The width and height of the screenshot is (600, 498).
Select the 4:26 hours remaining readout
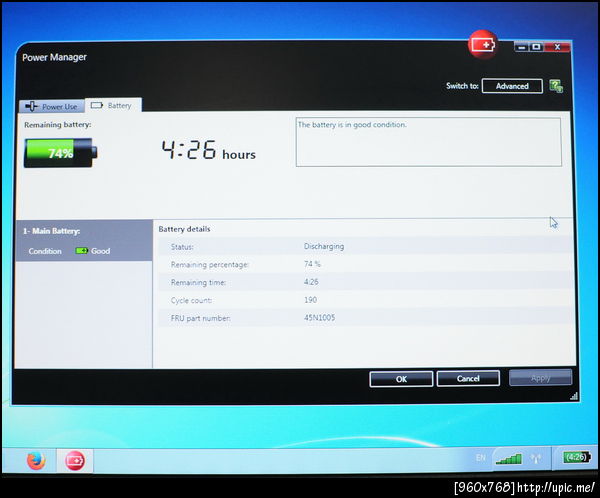[x=209, y=150]
